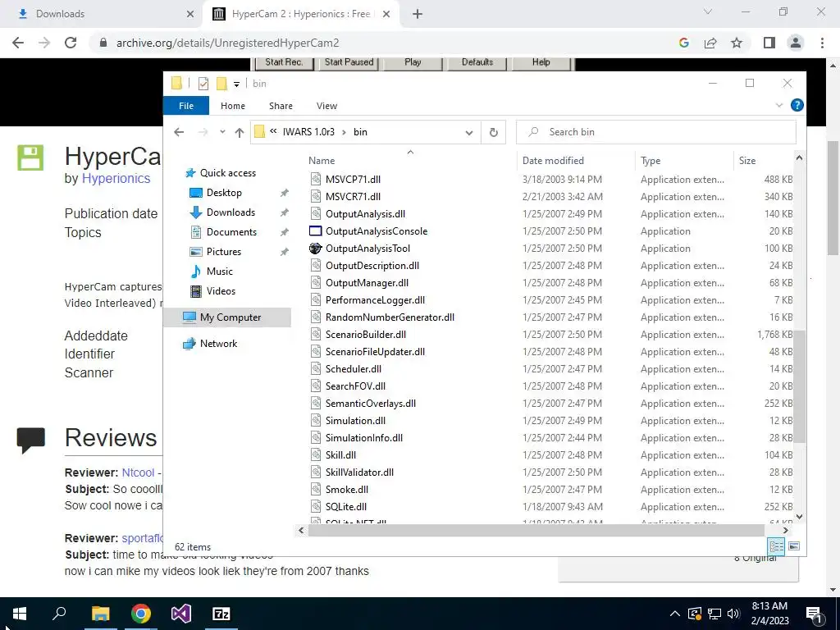The height and width of the screenshot is (630, 840).
Task: Select SQLite.dll file
Action: coord(346,507)
